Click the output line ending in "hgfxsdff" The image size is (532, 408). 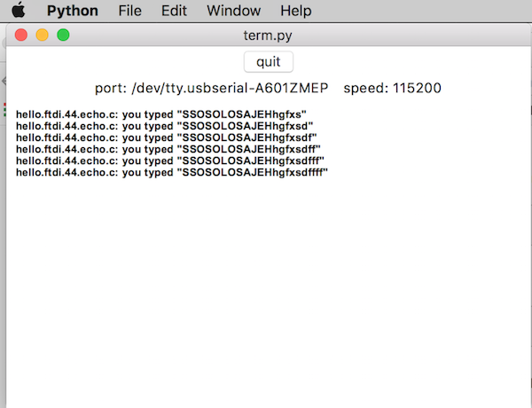(168, 149)
